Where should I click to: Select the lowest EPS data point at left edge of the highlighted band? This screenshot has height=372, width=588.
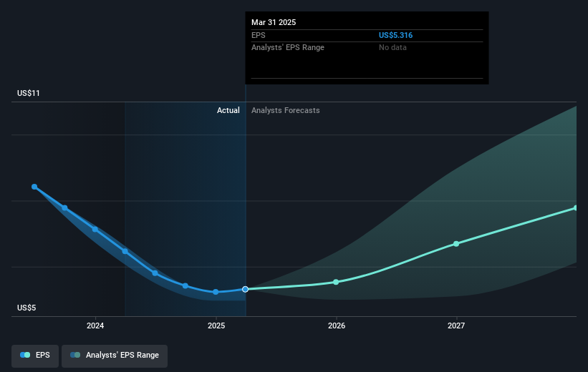tap(125, 251)
